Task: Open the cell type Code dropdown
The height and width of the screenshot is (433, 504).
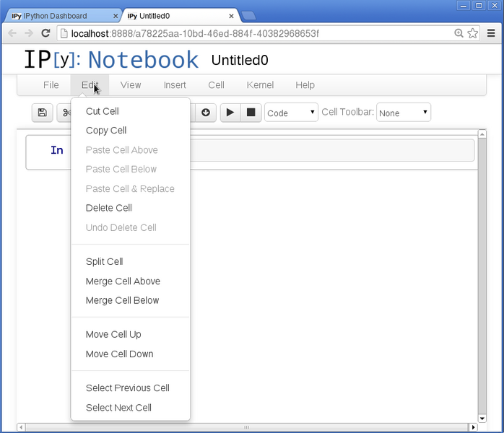Action: (x=291, y=113)
